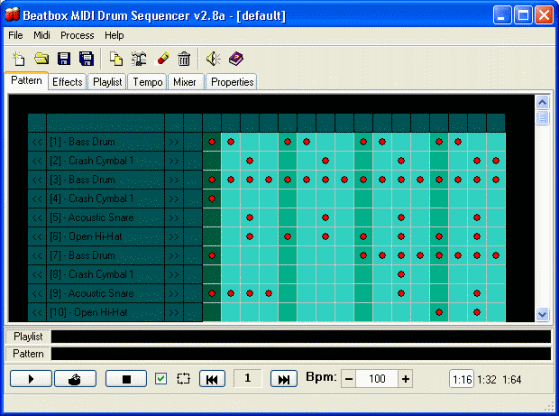The width and height of the screenshot is (559, 416).
Task: Click scroll down arrow of pattern grid
Action: (x=542, y=314)
